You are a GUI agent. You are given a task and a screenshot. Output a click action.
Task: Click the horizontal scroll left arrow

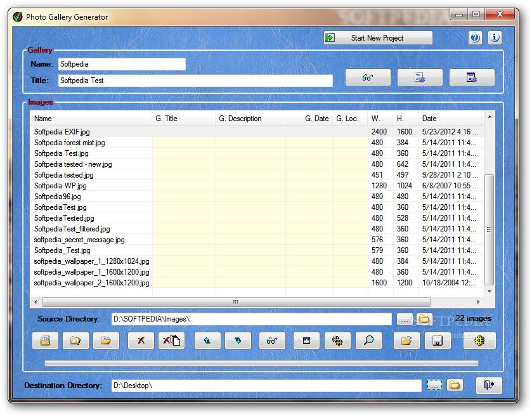click(x=36, y=302)
